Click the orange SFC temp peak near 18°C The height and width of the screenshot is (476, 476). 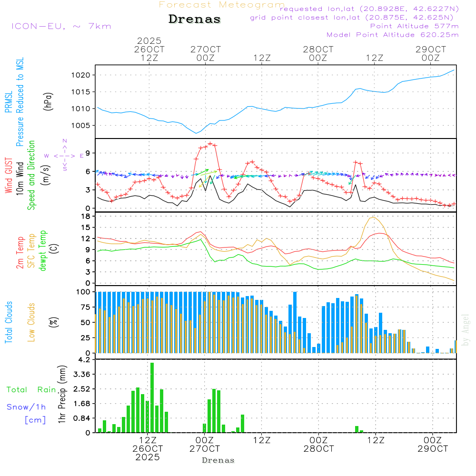click(x=374, y=218)
